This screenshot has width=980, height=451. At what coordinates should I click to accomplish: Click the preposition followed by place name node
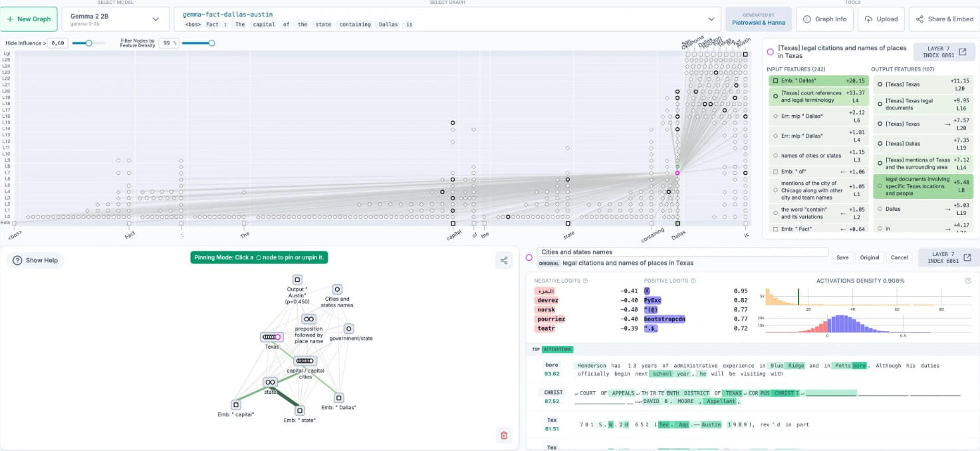click(x=308, y=319)
